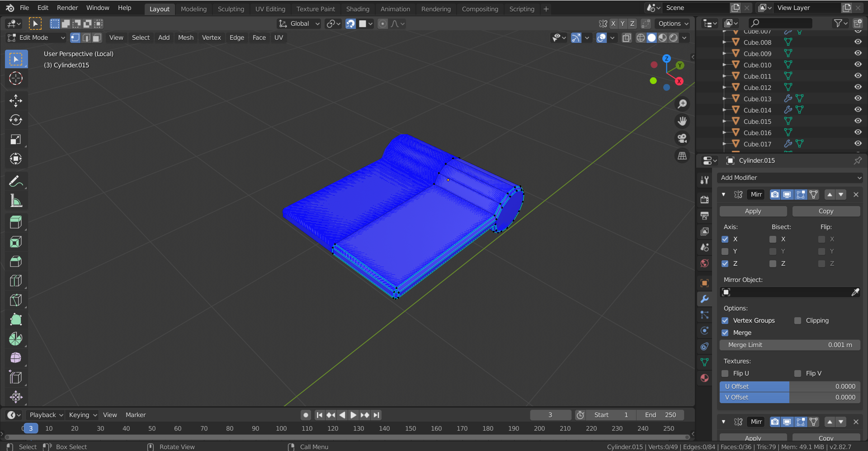Screen dimensions: 868x451
Task: Select the Rotate tool in the toolbar
Action: coord(16,120)
